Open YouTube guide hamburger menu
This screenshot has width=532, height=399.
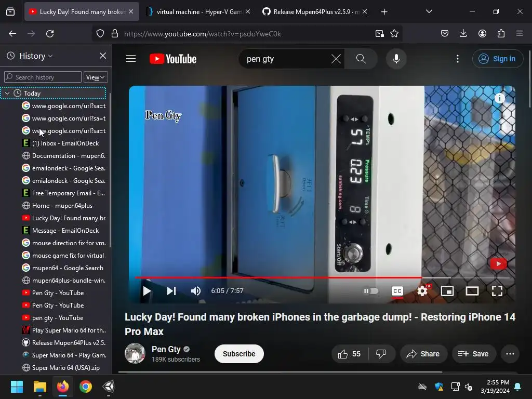[x=131, y=59]
